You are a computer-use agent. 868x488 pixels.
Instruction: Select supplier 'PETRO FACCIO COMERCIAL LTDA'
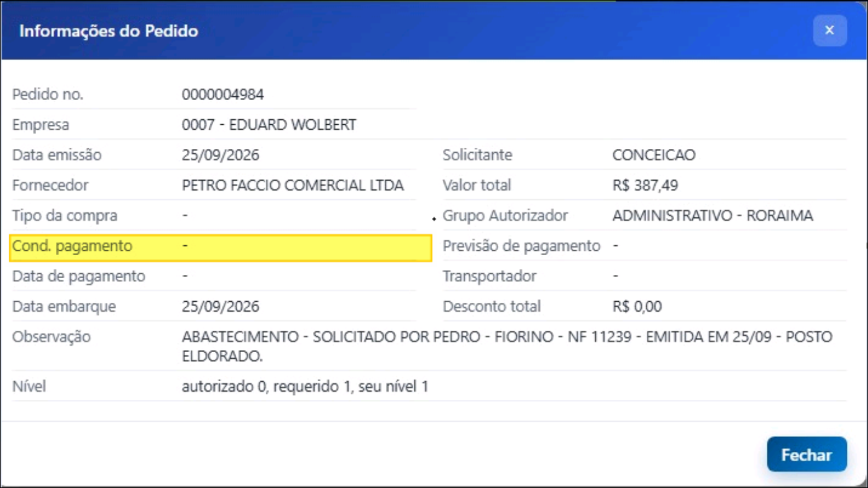tap(293, 186)
